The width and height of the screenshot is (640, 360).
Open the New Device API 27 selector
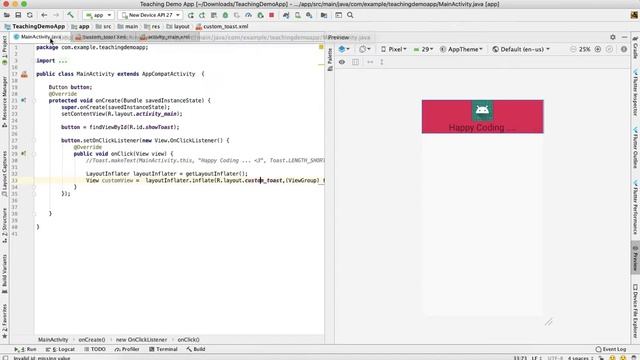(x=151, y=15)
